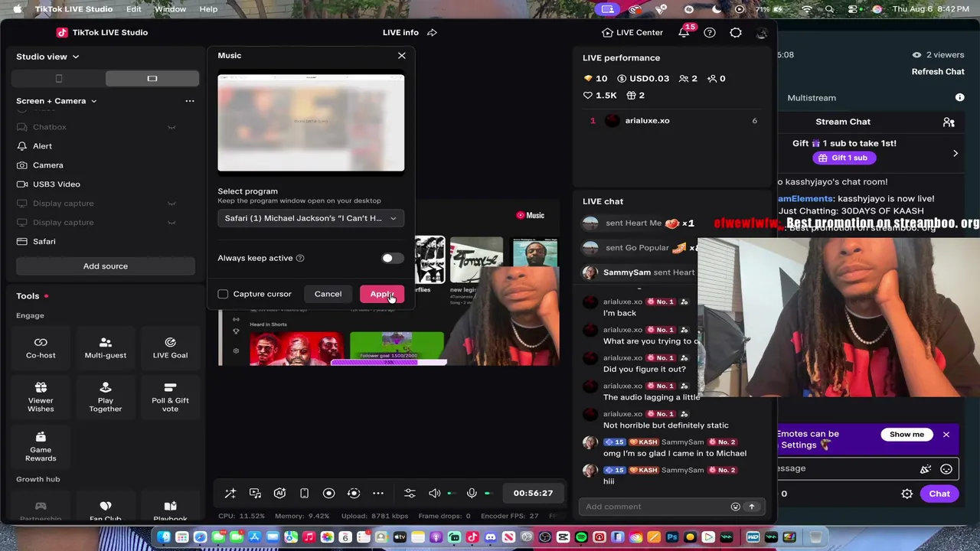Image resolution: width=980 pixels, height=551 pixels.
Task: Open Viewer Wishes tool
Action: (41, 396)
